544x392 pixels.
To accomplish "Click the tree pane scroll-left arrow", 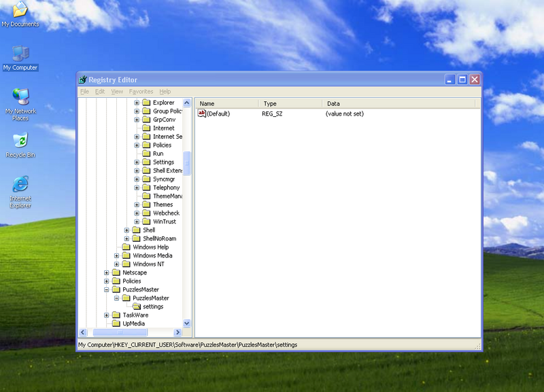I will click(83, 332).
